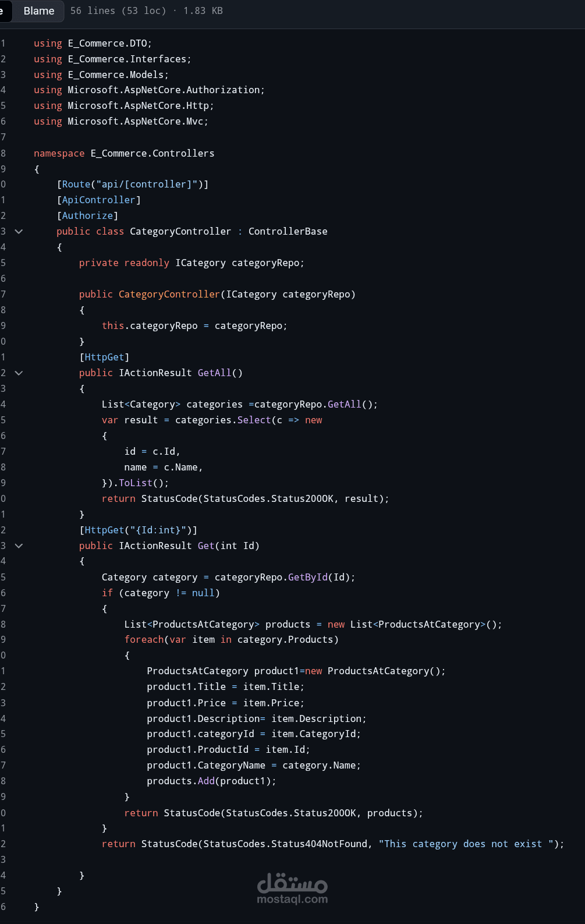This screenshot has width=585, height=924.
Task: Collapse the CategoryController class fold chevron
Action: click(x=19, y=231)
